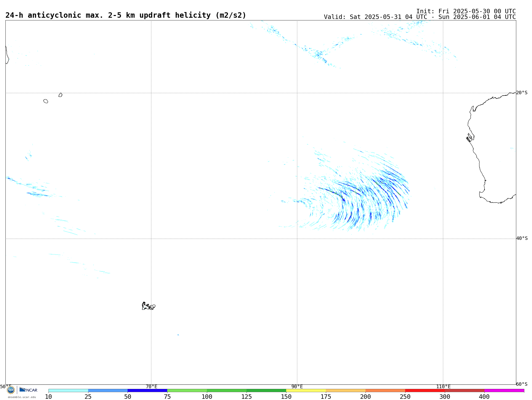Click the Madagascar coastline at left edge

tap(7, 55)
